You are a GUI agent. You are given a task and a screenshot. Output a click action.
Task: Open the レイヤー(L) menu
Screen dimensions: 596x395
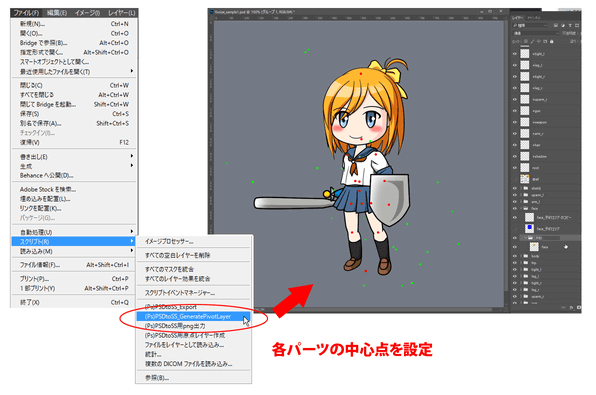tap(121, 13)
